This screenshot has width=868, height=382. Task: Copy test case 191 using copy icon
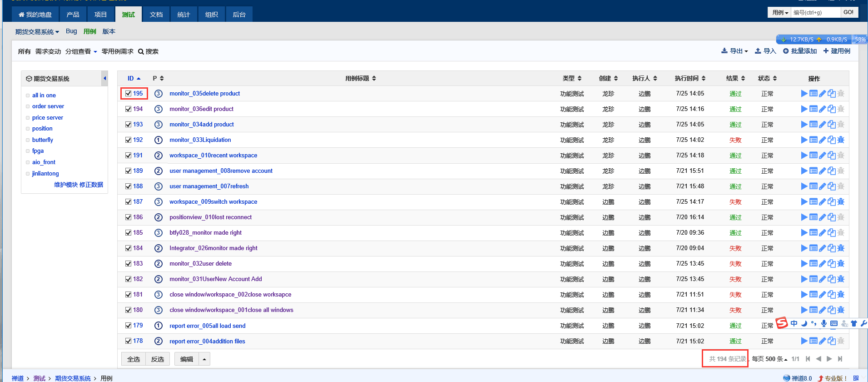pyautogui.click(x=831, y=156)
